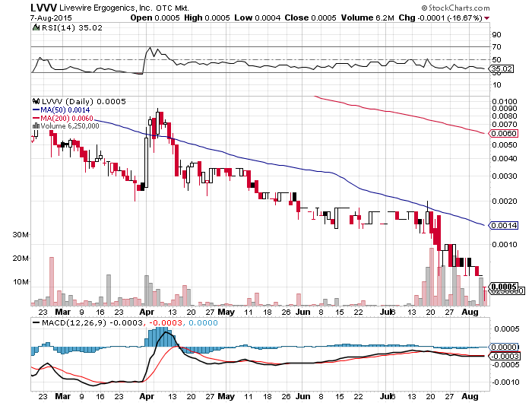Click the 30M volume axis label
Screen dimensions: 532x403
tap(21, 235)
